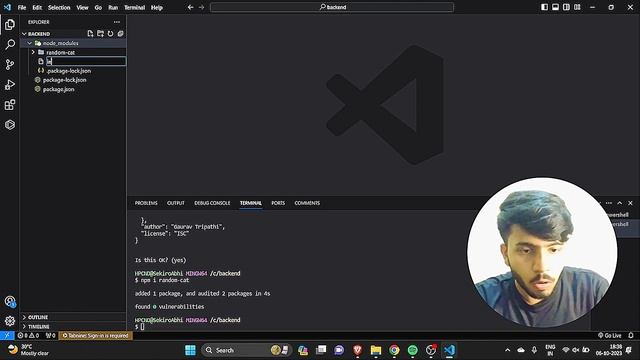Open the Extensions view
Screen dimensions: 640x360
[x=10, y=105]
